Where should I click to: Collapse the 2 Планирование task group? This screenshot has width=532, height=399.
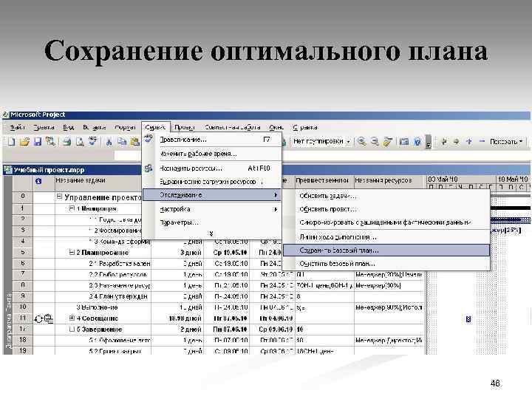72,252
